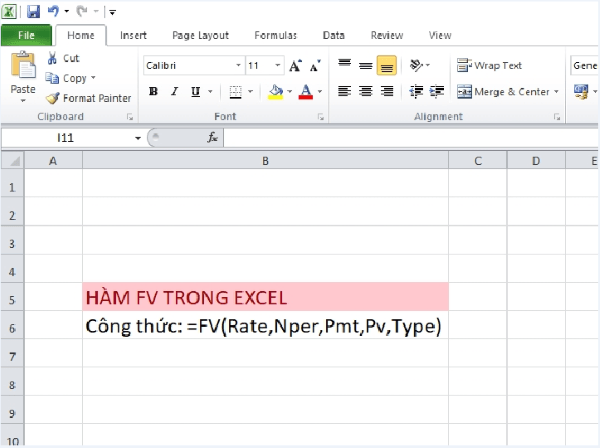
Task: Switch to the Insert tab
Action: point(133,35)
